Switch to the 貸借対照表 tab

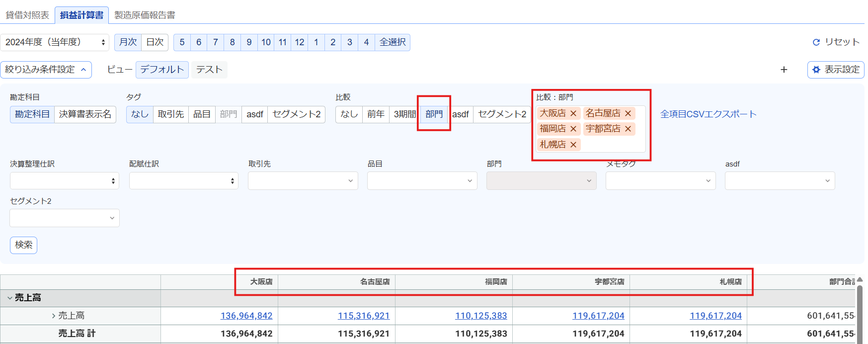27,15
